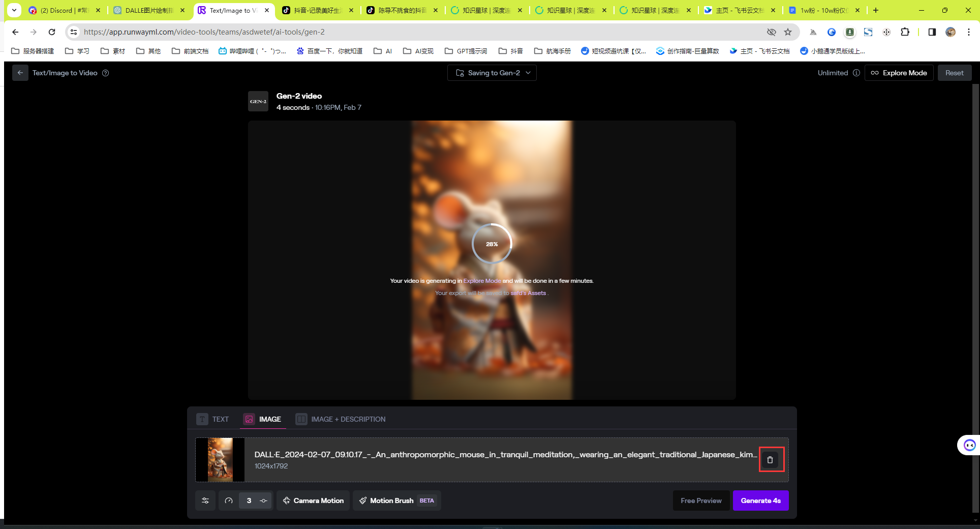Open the 学习 bookmark folder
Viewport: 980px width, 529px height.
click(77, 51)
